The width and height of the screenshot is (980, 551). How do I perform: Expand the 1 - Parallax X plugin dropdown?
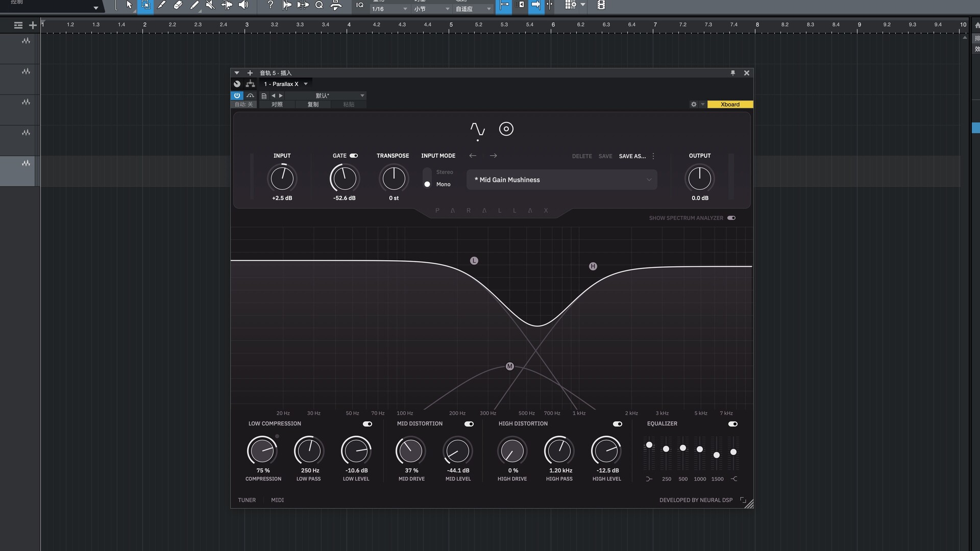(x=306, y=84)
